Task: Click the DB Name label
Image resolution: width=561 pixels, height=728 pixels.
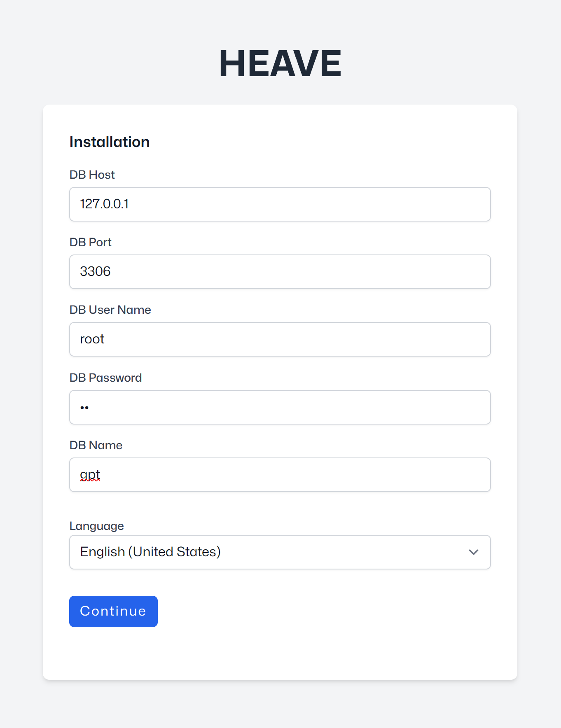Action: coord(96,445)
